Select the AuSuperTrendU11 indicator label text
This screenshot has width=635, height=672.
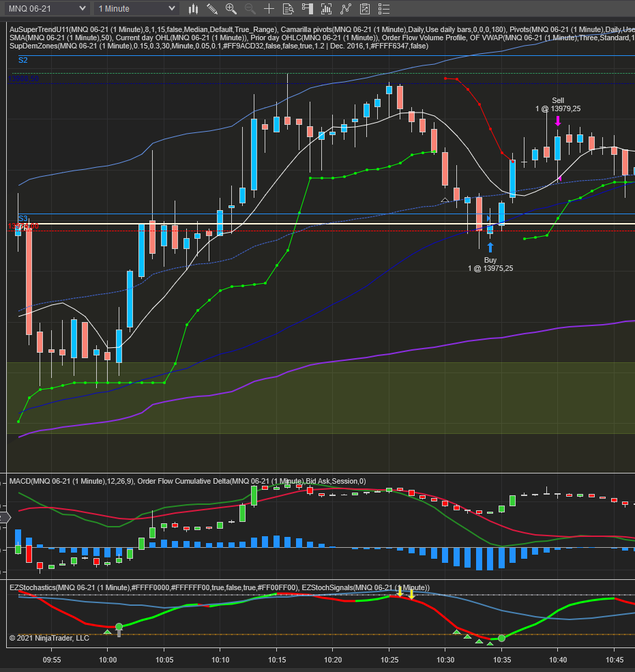(143, 29)
